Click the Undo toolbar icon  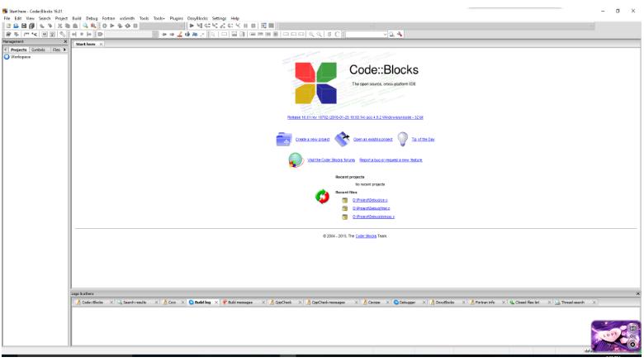point(42,26)
